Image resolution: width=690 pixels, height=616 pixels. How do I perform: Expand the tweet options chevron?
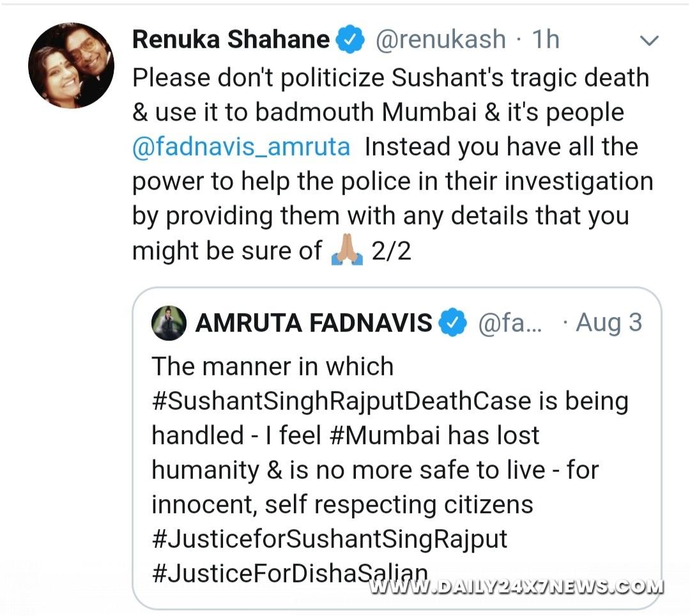point(649,41)
